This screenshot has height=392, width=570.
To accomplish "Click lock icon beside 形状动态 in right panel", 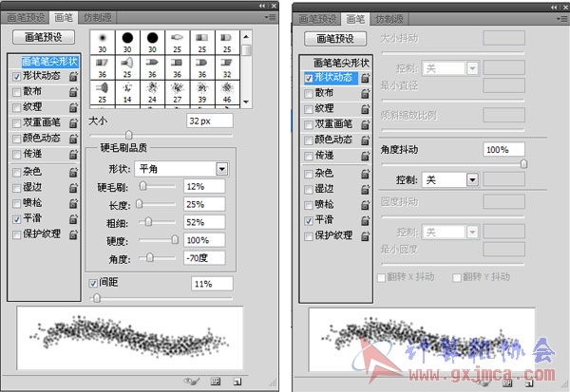I will [366, 78].
